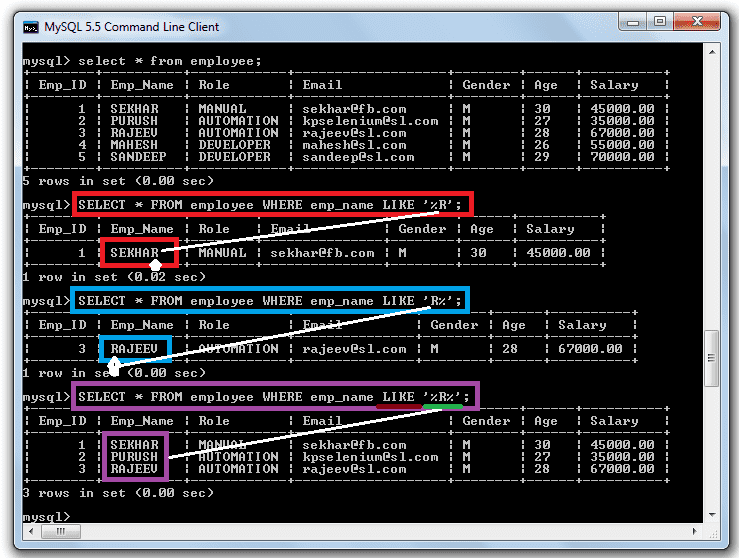
Task: Click the 'select * from employee;' command
Action: click(x=168, y=61)
